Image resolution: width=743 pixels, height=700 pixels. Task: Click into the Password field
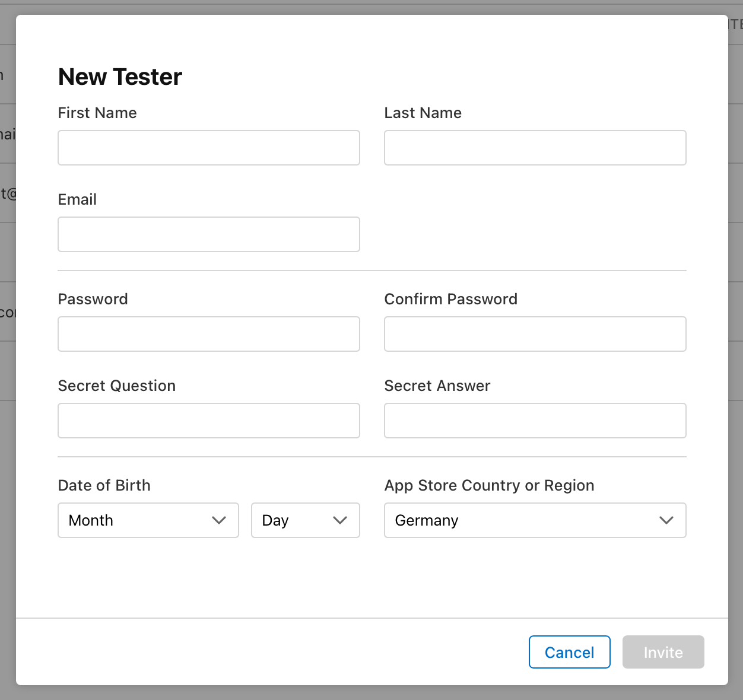point(209,334)
